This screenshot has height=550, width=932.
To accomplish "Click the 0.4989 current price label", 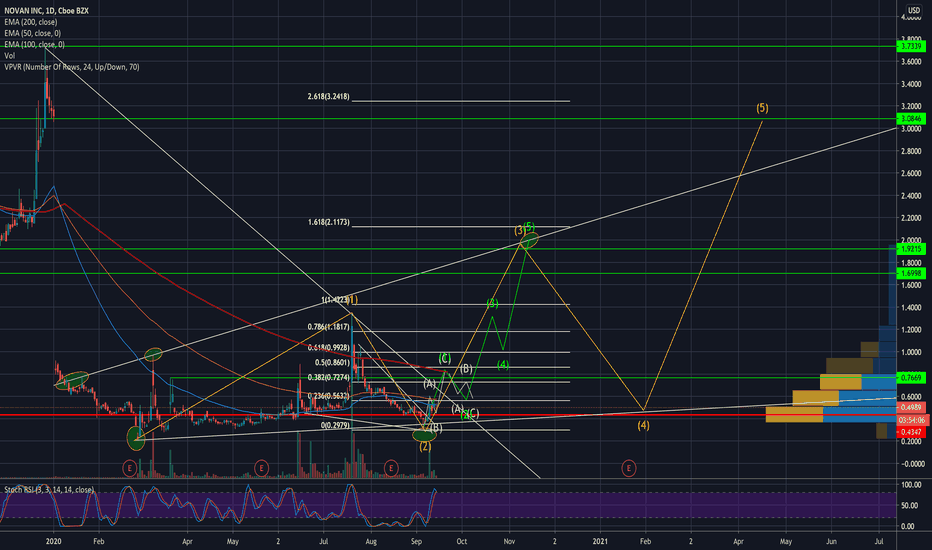I will 911,408.
